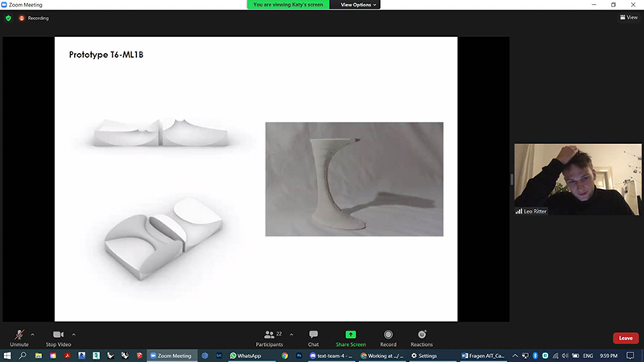644x362 pixels.
Task: Click battery status tray icon
Action: [576, 356]
